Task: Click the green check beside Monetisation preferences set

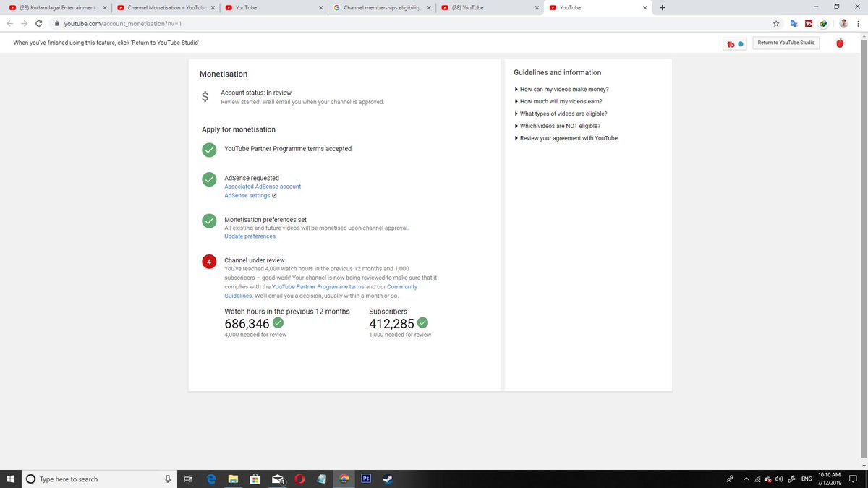Action: click(209, 221)
